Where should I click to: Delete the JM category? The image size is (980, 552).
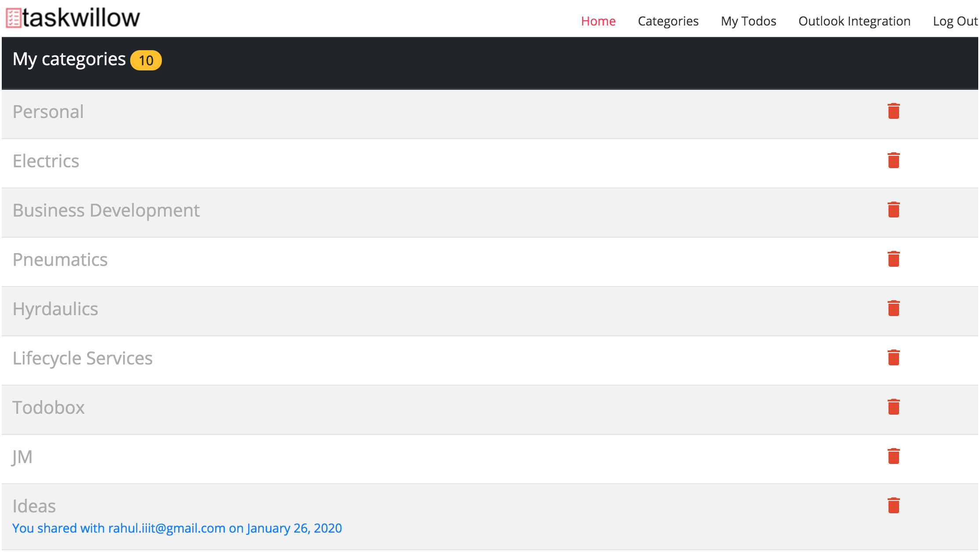click(893, 456)
